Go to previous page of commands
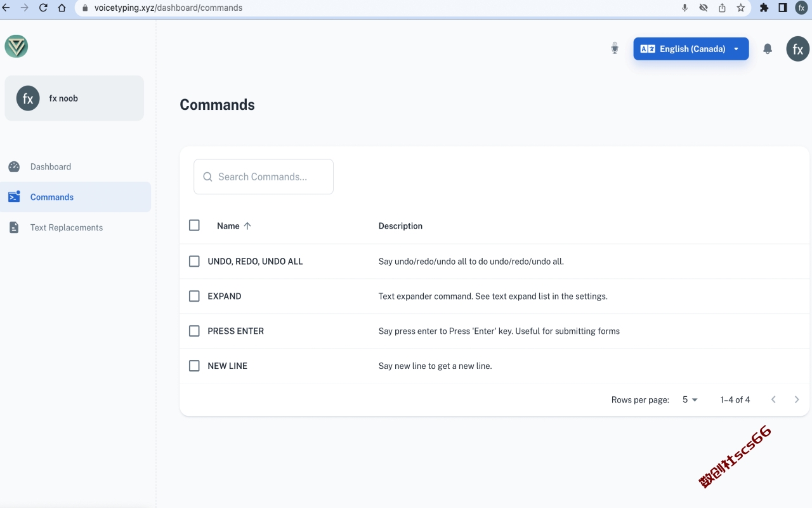The height and width of the screenshot is (508, 812). [773, 399]
